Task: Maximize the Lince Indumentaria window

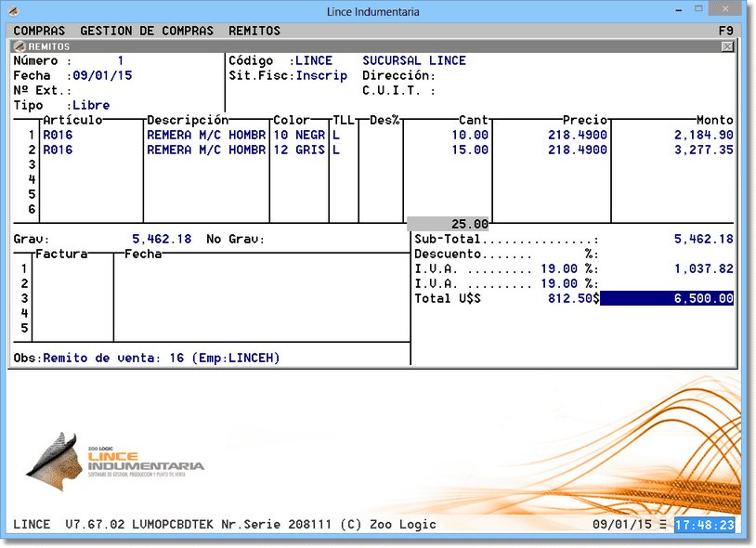Action: click(698, 9)
